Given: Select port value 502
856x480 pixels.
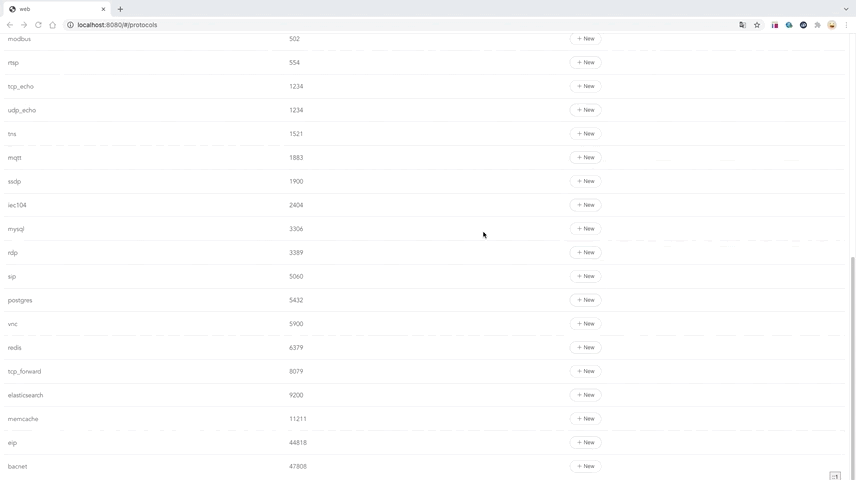Looking at the screenshot, I should coord(294,39).
